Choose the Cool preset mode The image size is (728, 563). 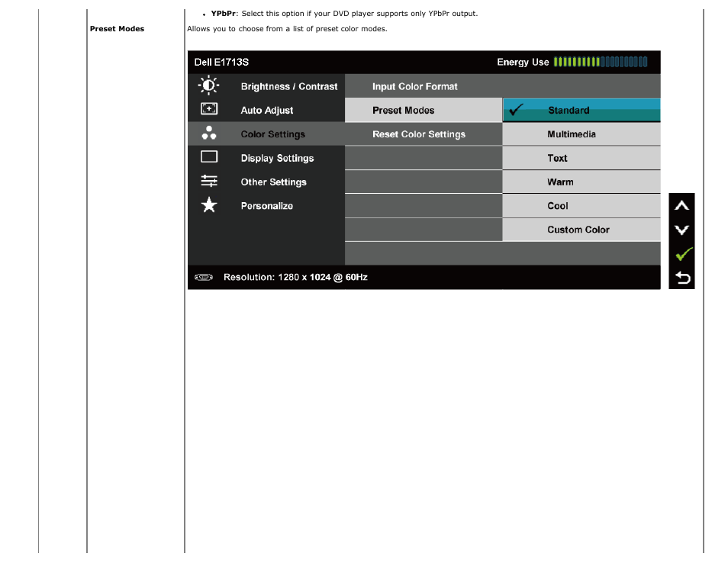tap(581, 206)
